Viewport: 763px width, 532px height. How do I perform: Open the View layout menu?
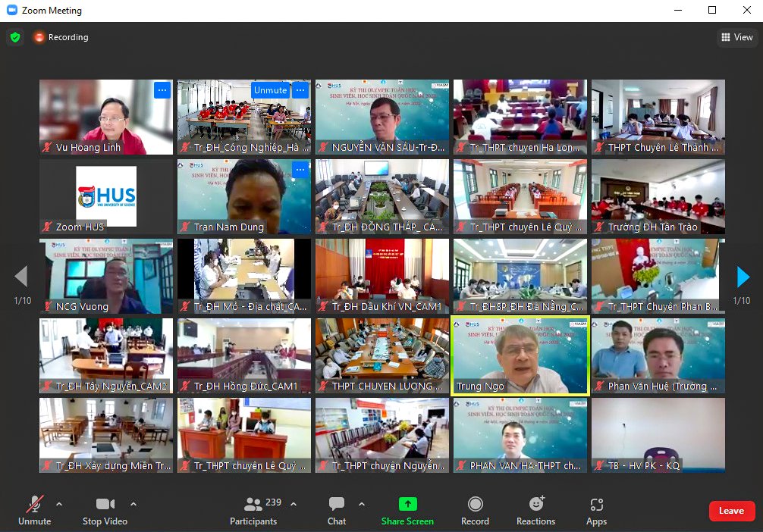[736, 37]
